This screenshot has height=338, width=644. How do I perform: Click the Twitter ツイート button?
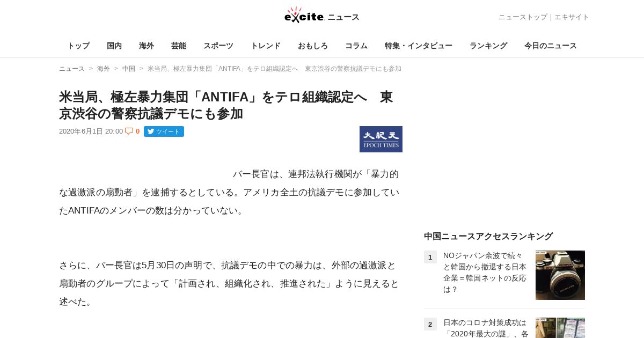click(164, 131)
